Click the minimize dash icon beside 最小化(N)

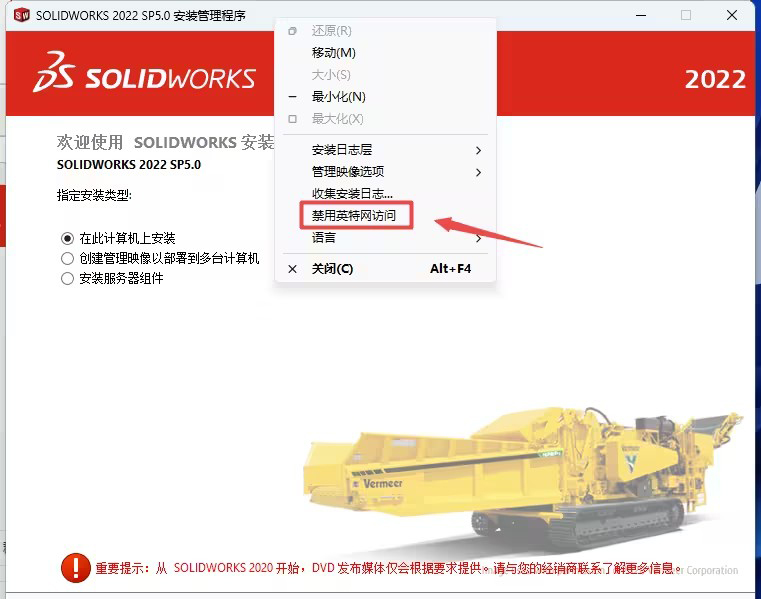click(292, 97)
